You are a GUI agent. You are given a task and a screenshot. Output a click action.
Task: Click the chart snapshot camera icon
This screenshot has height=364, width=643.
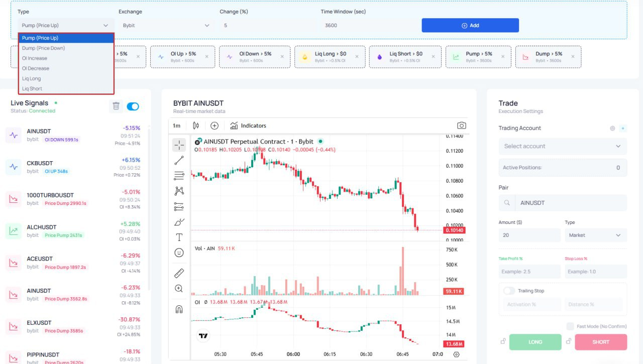click(x=461, y=126)
